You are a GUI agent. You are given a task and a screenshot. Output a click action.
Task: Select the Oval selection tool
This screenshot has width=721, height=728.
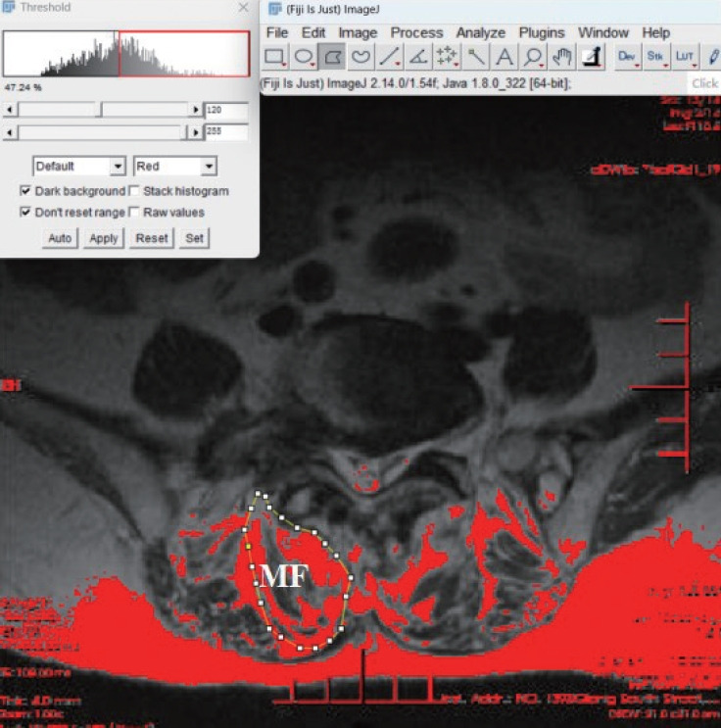(303, 57)
